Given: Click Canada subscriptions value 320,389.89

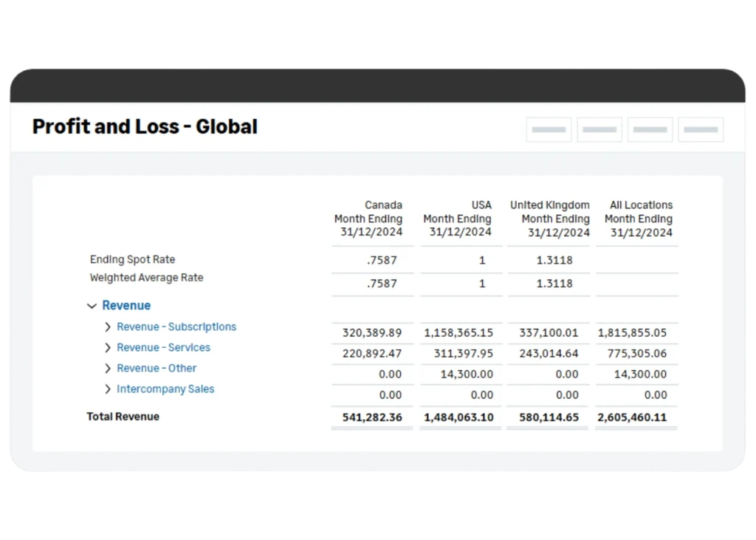Looking at the screenshot, I should (x=372, y=333).
